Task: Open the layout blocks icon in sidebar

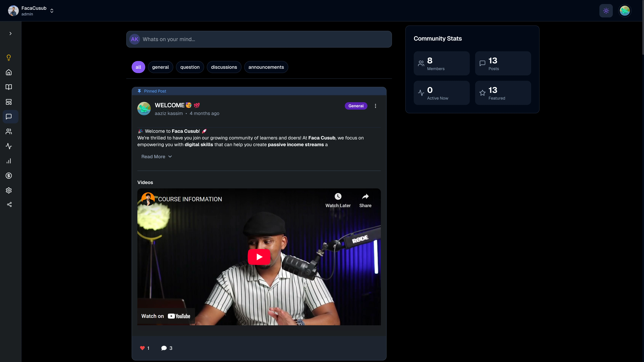Action: pyautogui.click(x=9, y=102)
